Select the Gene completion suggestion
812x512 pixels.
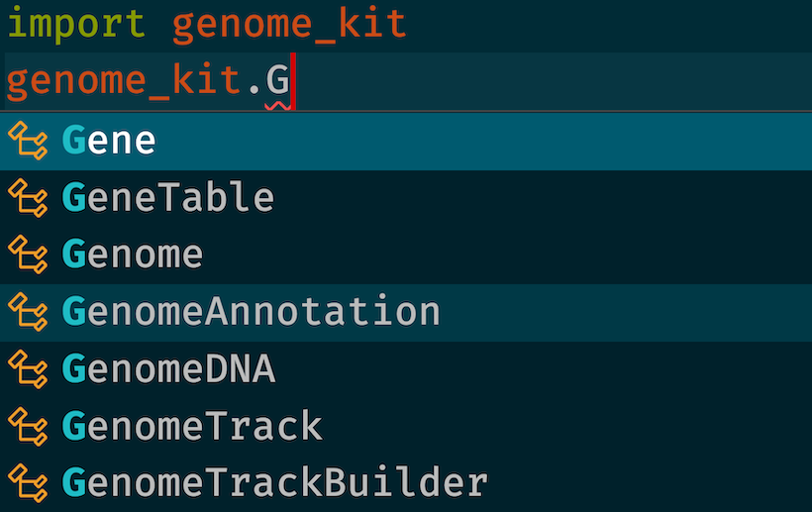coord(406,141)
